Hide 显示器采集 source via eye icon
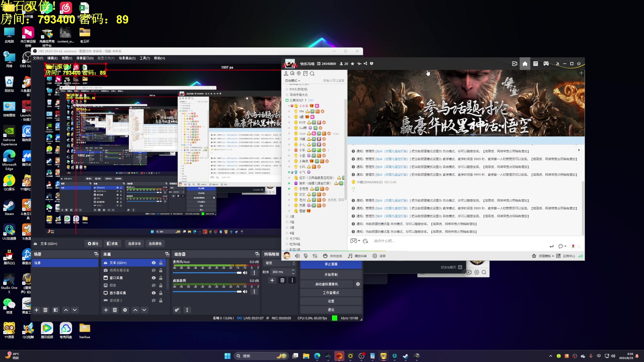 154,293
